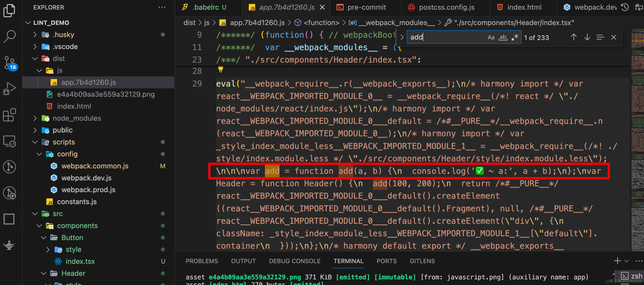The height and width of the screenshot is (285, 644).
Task: Open Source Control view with 18 badge
Action: pos(9,63)
